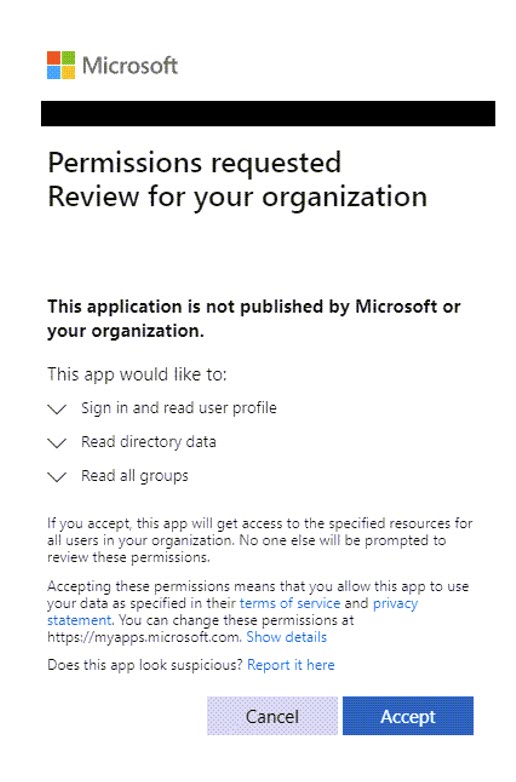Click the bold not published by Microsoft warning

(254, 318)
